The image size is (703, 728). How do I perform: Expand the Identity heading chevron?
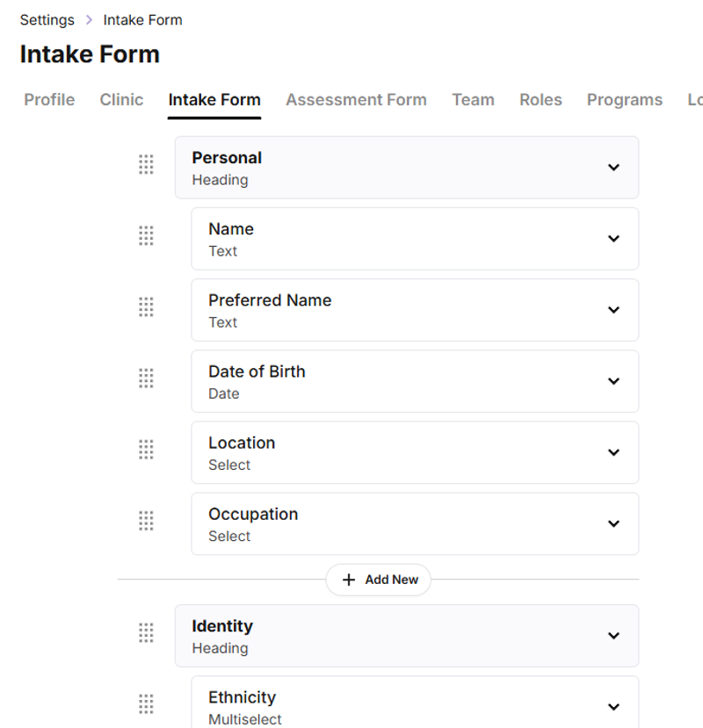[x=613, y=636]
